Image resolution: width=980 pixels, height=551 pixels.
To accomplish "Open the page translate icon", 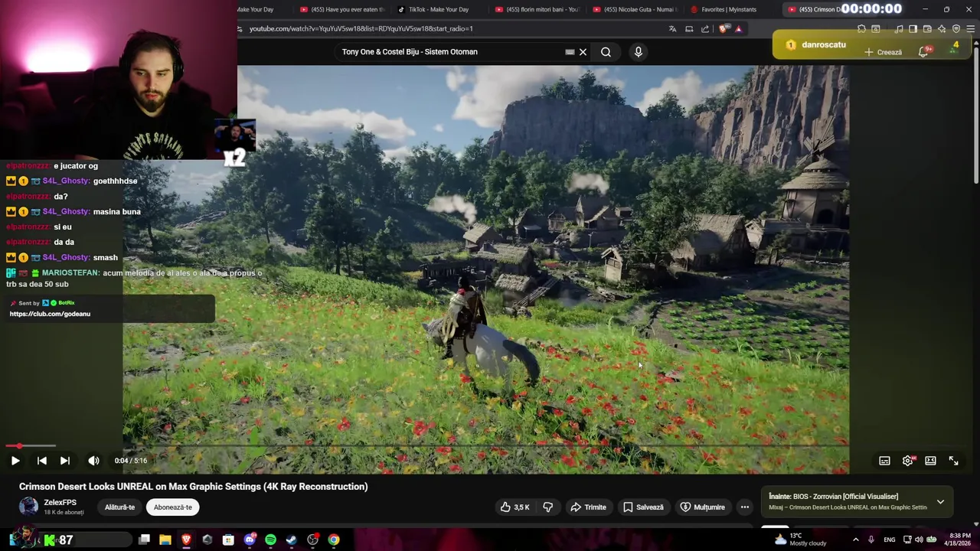I will point(672,29).
